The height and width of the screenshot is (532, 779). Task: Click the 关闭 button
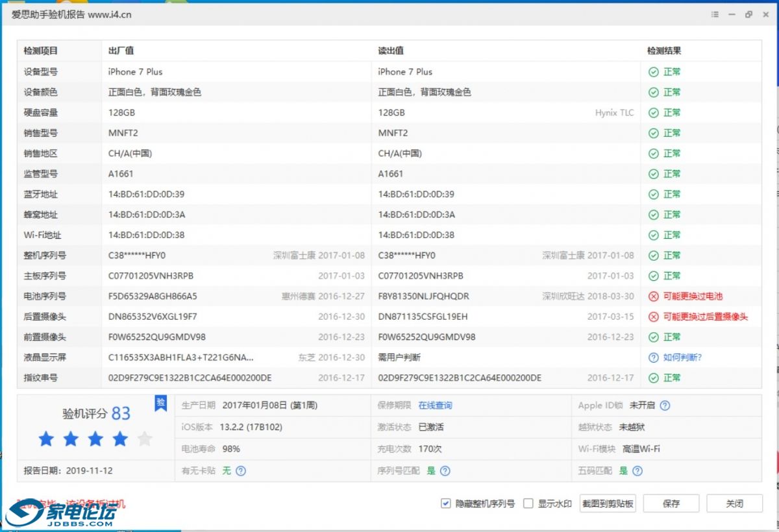pos(734,503)
